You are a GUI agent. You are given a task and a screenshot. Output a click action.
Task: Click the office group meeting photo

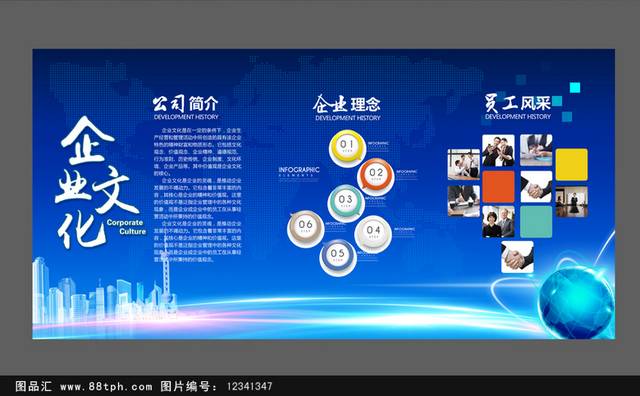click(x=464, y=165)
